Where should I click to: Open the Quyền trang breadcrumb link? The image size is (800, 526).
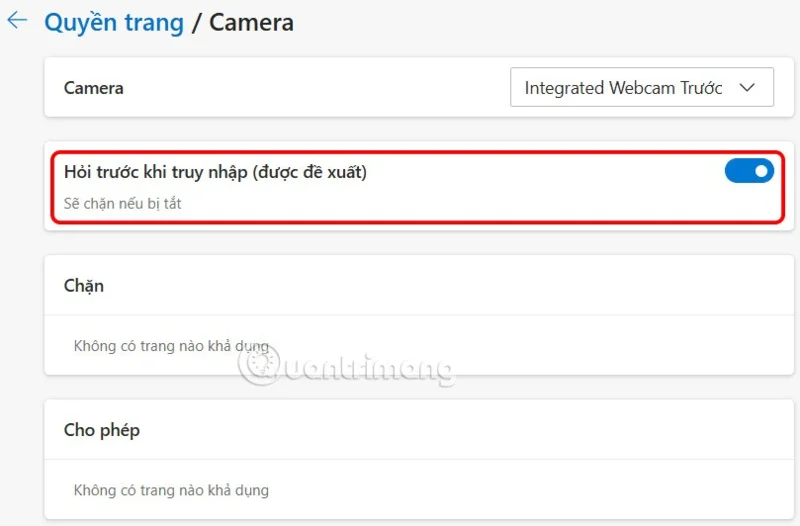[x=114, y=22]
